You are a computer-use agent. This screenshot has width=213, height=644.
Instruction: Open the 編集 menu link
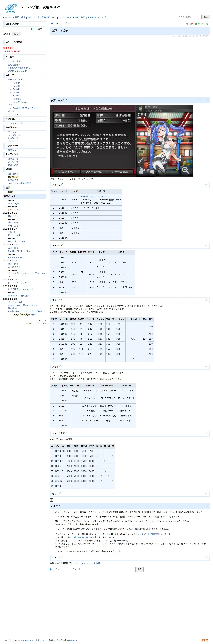[x=23, y=18]
